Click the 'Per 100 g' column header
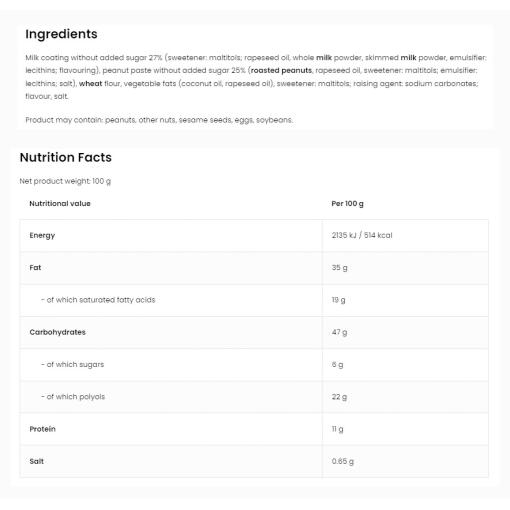Screen dimensions: 510x510 coord(347,204)
